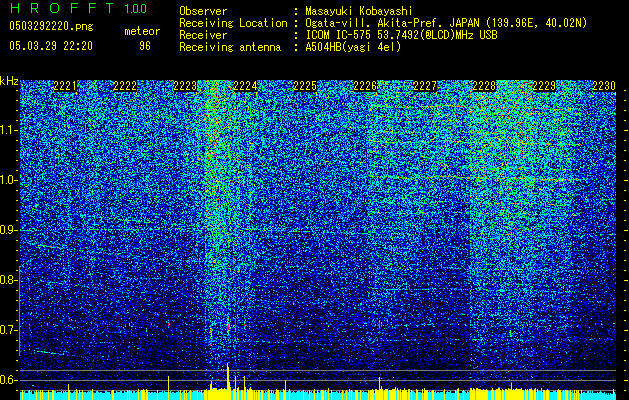The height and width of the screenshot is (400, 629).
Task: Click the 2230 time marker
Action: (604, 86)
